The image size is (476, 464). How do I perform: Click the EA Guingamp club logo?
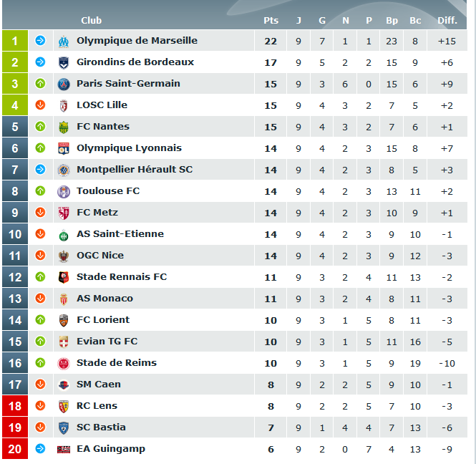tap(64, 449)
